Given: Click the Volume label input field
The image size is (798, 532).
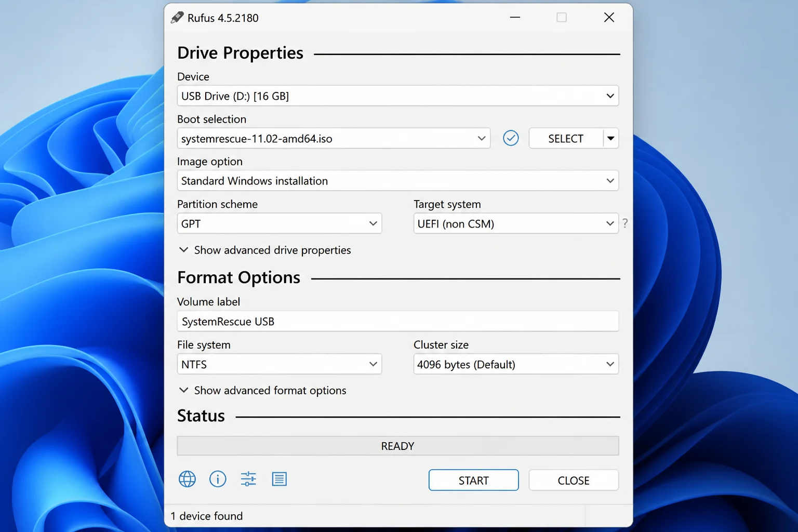Looking at the screenshot, I should pos(398,321).
